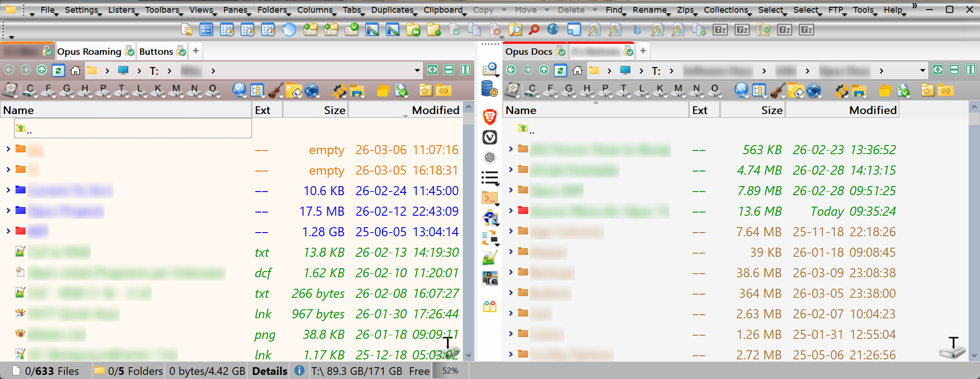Toggle the lock on Opus Roaming tab
Viewport: 980px width, 379px height.
coord(130,52)
